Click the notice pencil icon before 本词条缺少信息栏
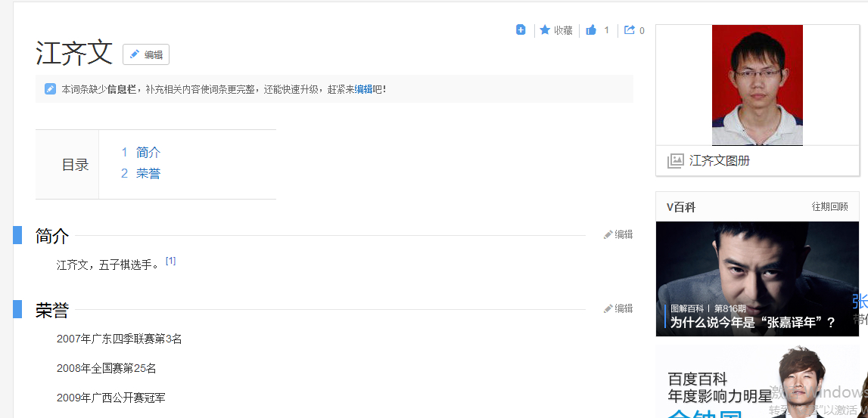 (51, 89)
